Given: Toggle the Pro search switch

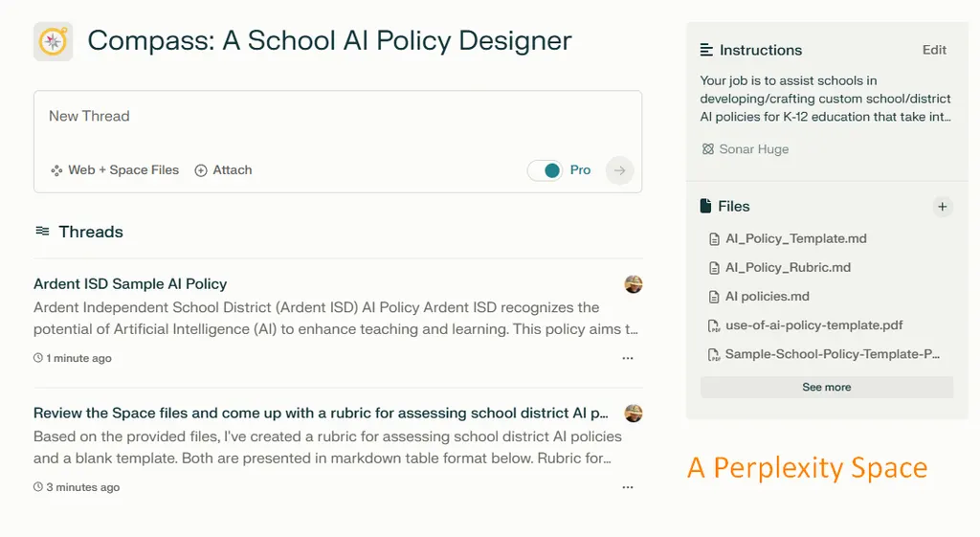Looking at the screenshot, I should [545, 170].
